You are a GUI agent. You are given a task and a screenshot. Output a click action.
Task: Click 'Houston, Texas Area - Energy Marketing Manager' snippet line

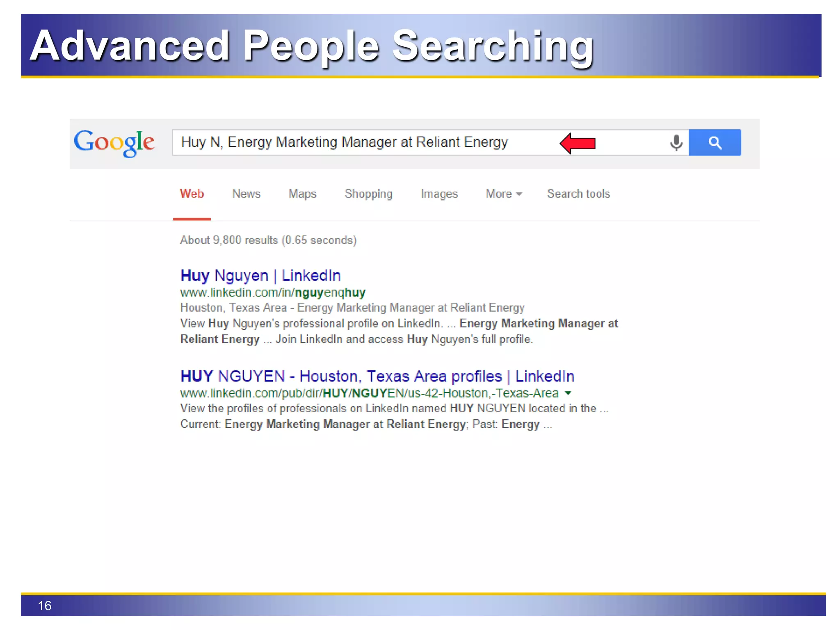tap(352, 308)
